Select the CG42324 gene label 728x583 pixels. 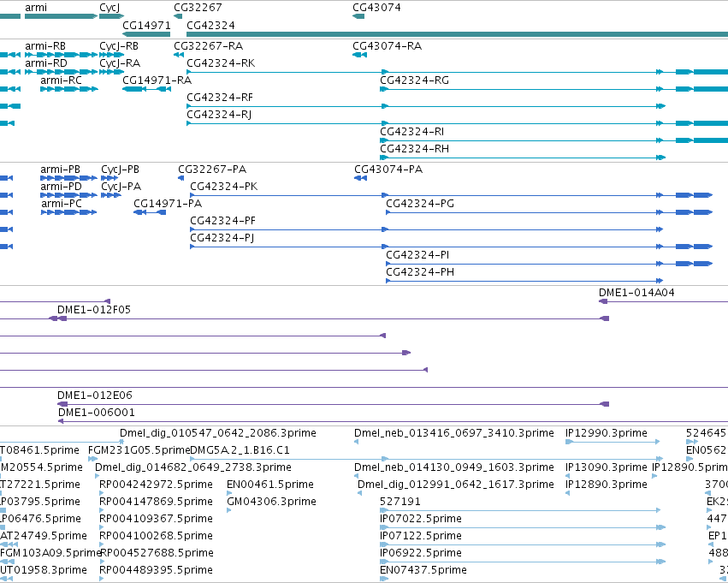tap(210, 25)
